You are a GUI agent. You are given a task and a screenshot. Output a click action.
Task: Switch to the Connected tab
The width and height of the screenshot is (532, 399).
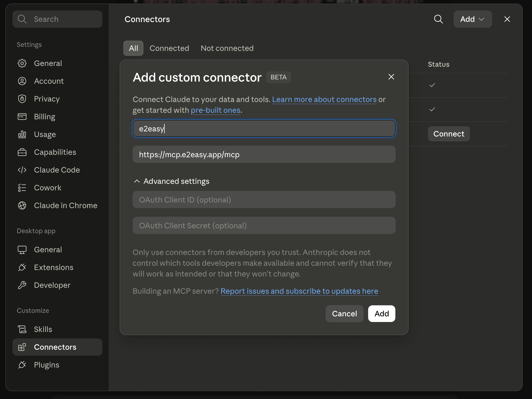tap(169, 48)
